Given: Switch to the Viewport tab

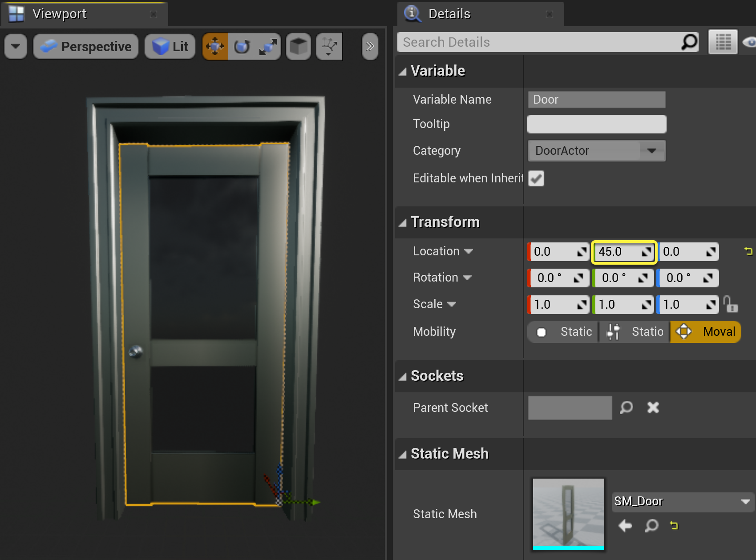Looking at the screenshot, I should coord(59,14).
